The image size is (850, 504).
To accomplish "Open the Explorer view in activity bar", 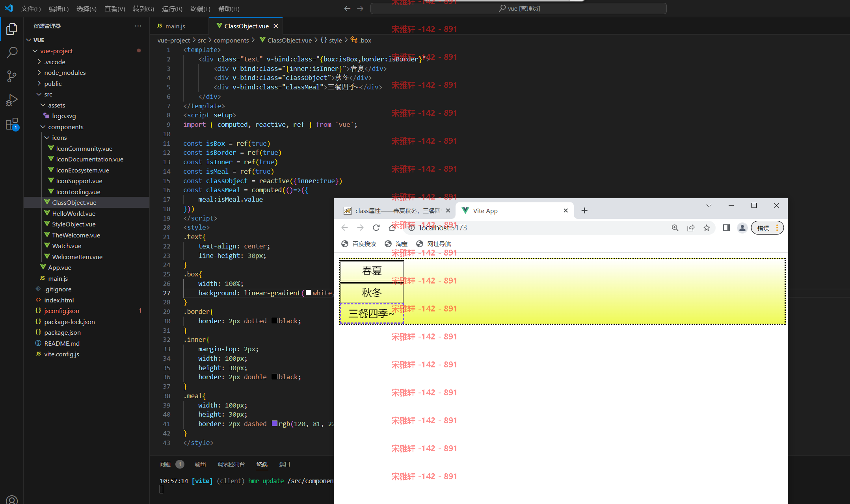I will [12, 29].
